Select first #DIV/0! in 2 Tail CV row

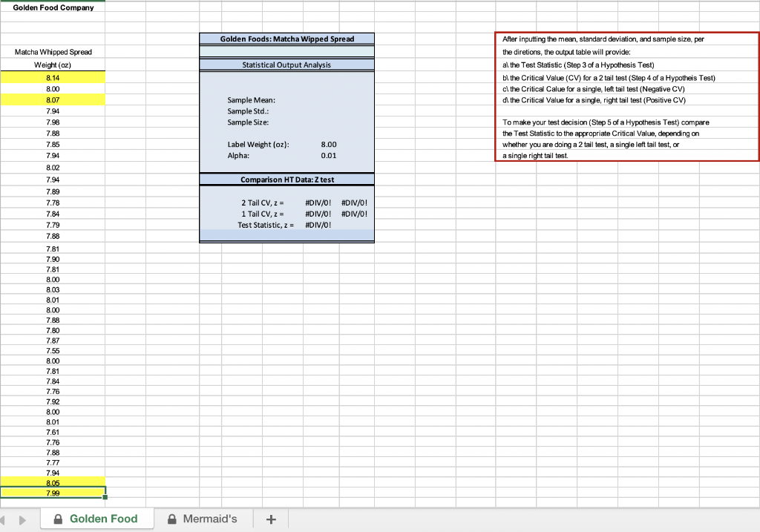click(x=318, y=203)
